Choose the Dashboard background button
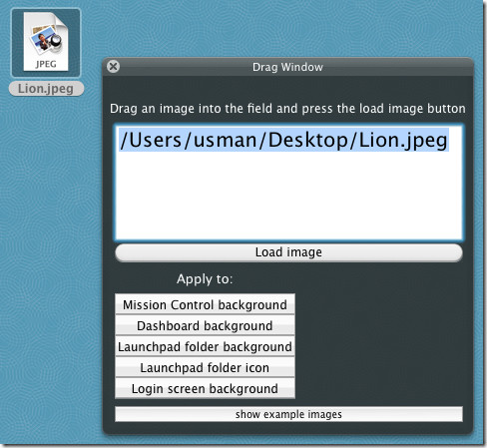 click(x=205, y=325)
